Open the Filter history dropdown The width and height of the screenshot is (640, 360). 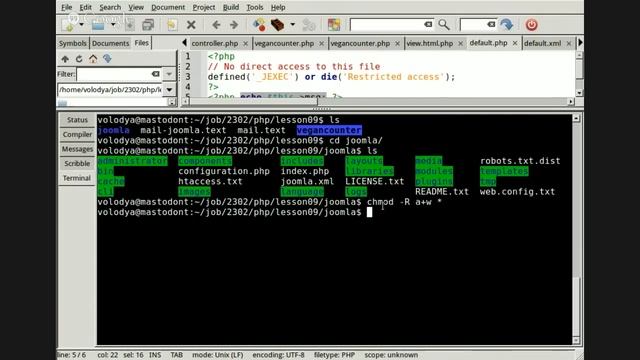tap(169, 74)
